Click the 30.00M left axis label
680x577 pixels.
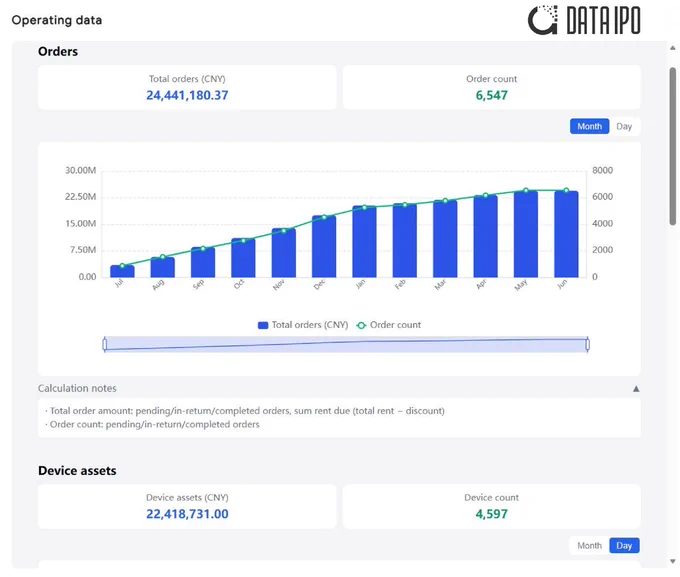tap(81, 170)
